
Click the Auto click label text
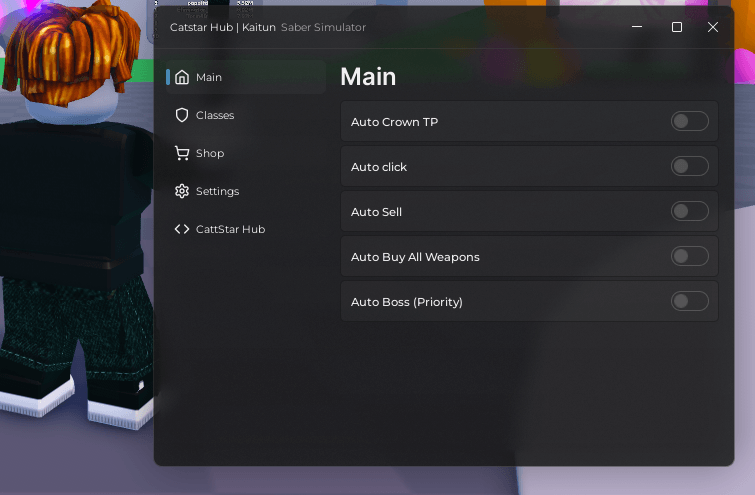pos(379,167)
